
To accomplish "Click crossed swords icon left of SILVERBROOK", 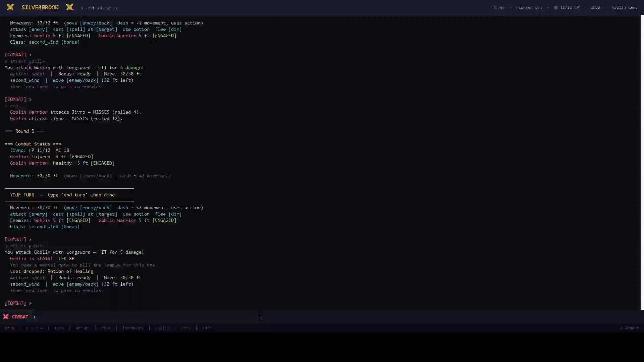I will pyautogui.click(x=10, y=7).
